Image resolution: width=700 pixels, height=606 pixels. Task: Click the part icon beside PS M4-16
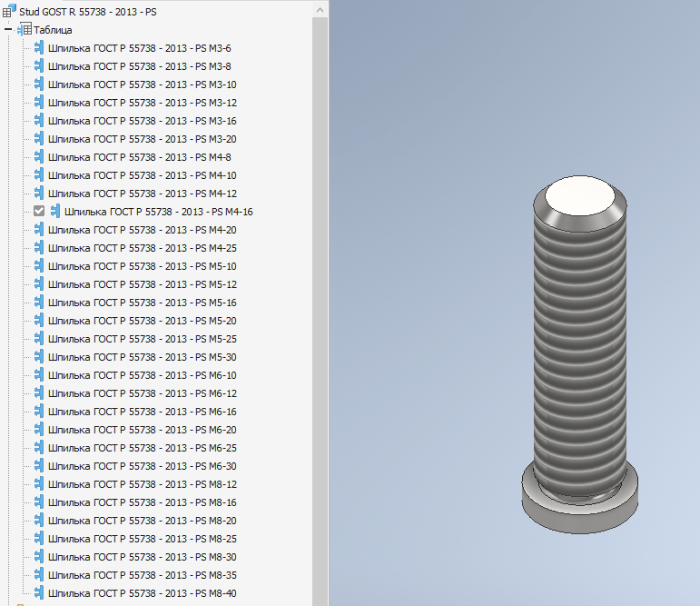tap(55, 212)
